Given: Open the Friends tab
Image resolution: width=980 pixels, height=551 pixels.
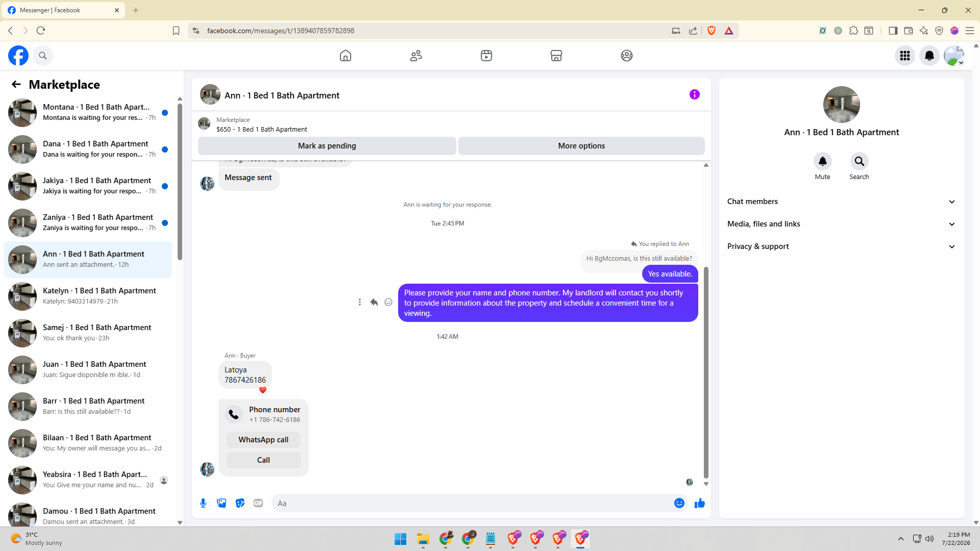Looking at the screenshot, I should 416,56.
